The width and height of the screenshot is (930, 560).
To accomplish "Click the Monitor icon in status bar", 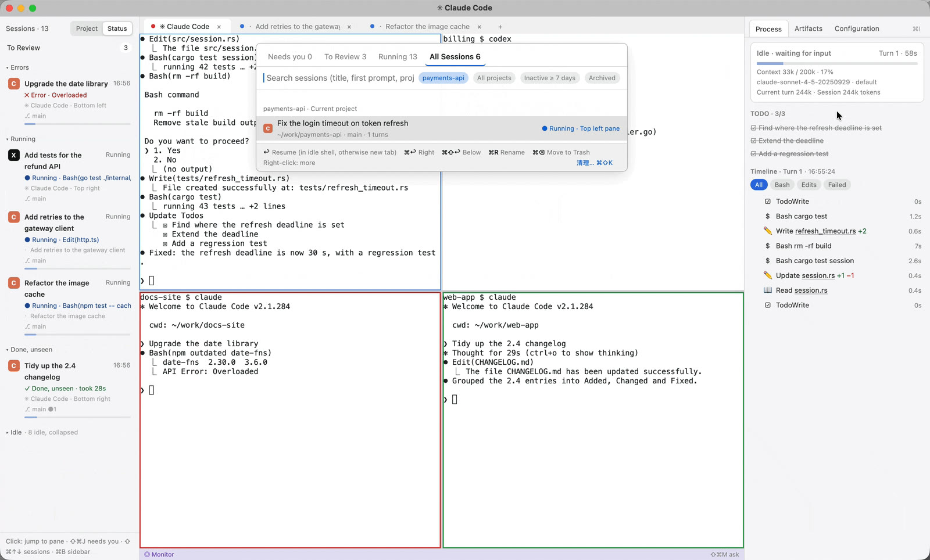I will [147, 555].
